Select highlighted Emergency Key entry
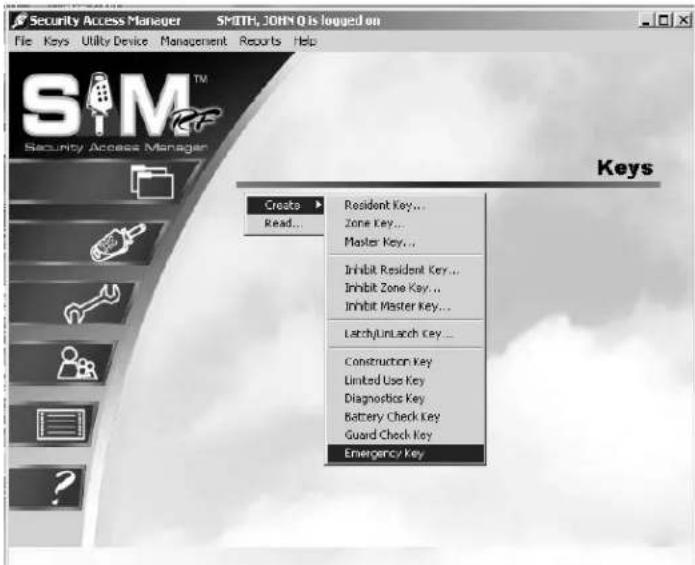 (x=406, y=453)
